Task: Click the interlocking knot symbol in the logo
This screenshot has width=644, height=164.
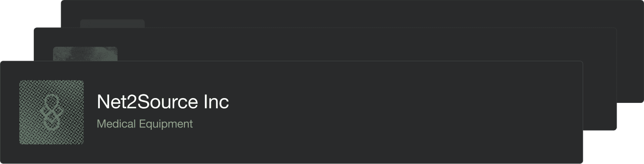Action: click(x=52, y=114)
